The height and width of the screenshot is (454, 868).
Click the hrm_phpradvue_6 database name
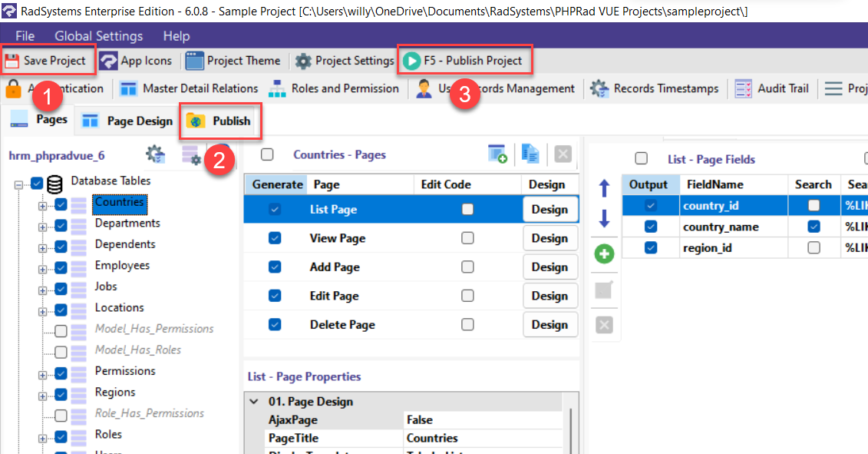click(x=57, y=156)
